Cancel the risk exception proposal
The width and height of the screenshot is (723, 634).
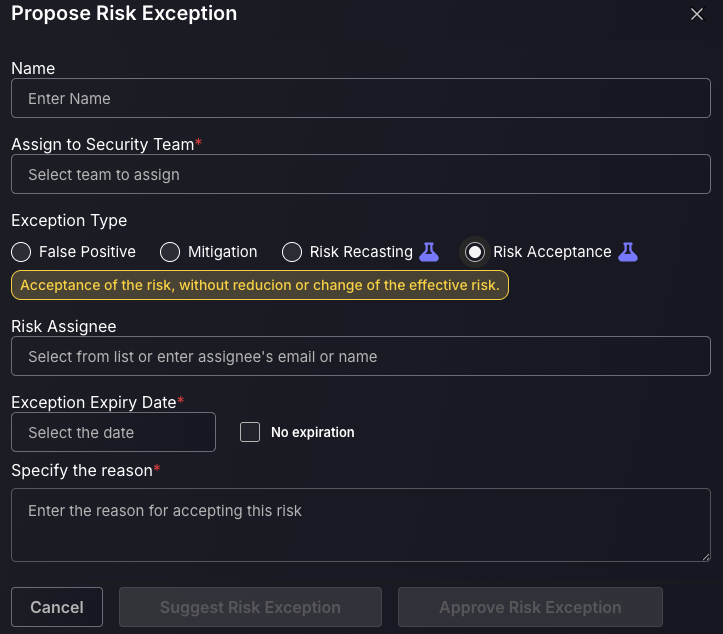[x=57, y=607]
